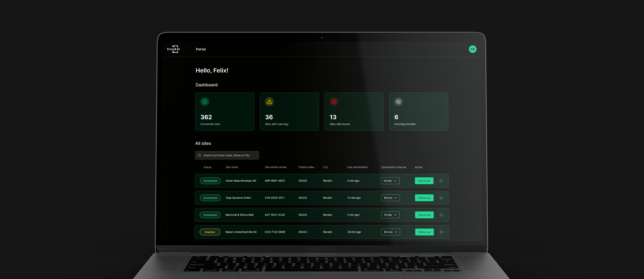Open Behrendt & Söhne interval dropdown

[390, 215]
